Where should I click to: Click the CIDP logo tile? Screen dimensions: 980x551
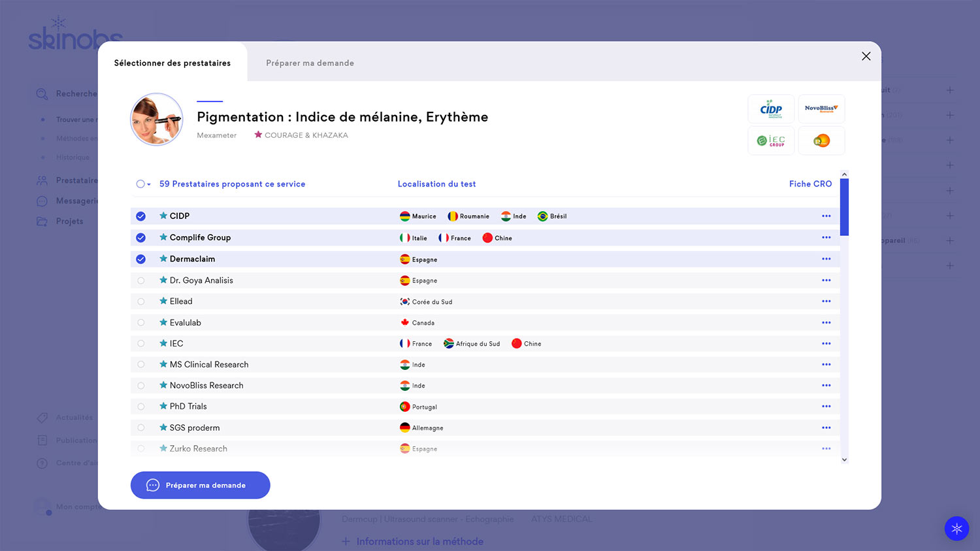(x=771, y=109)
